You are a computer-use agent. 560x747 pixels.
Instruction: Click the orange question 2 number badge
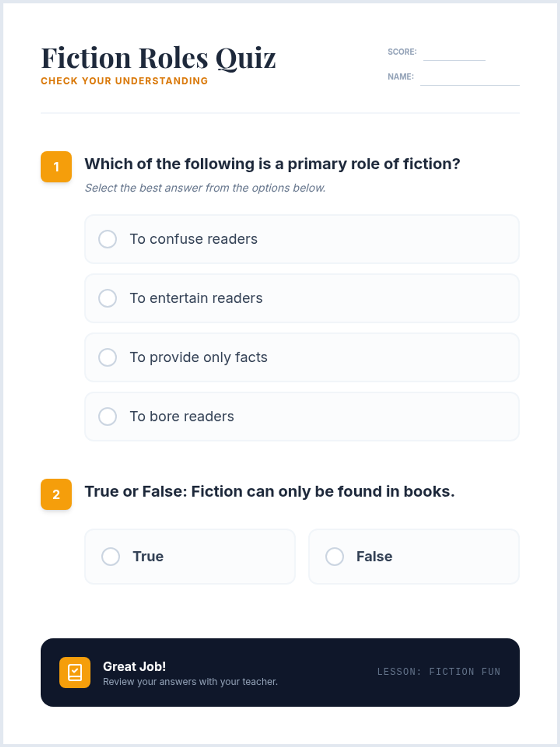coord(56,494)
